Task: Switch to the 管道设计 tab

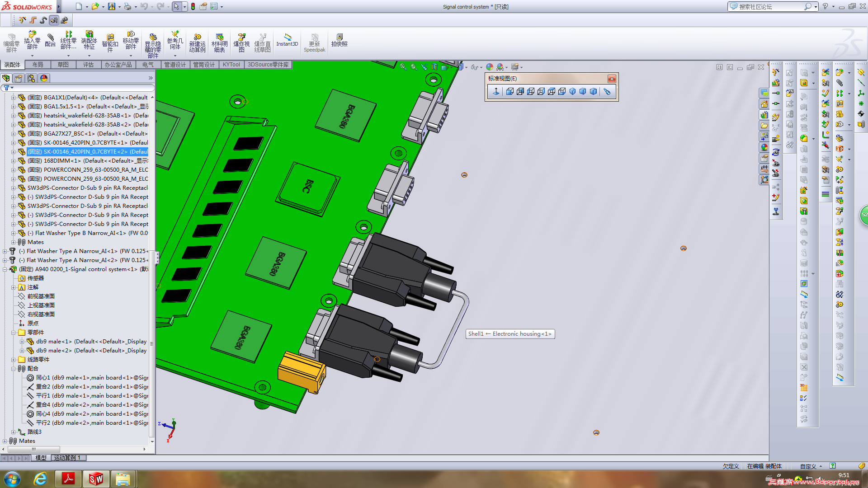Action: pos(175,65)
